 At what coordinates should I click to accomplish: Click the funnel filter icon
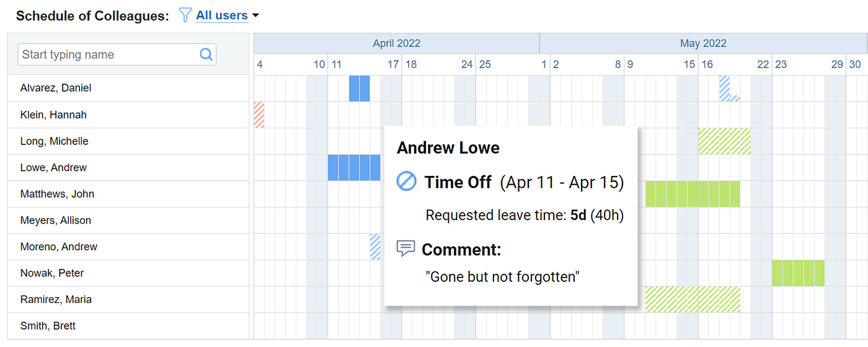[x=185, y=15]
